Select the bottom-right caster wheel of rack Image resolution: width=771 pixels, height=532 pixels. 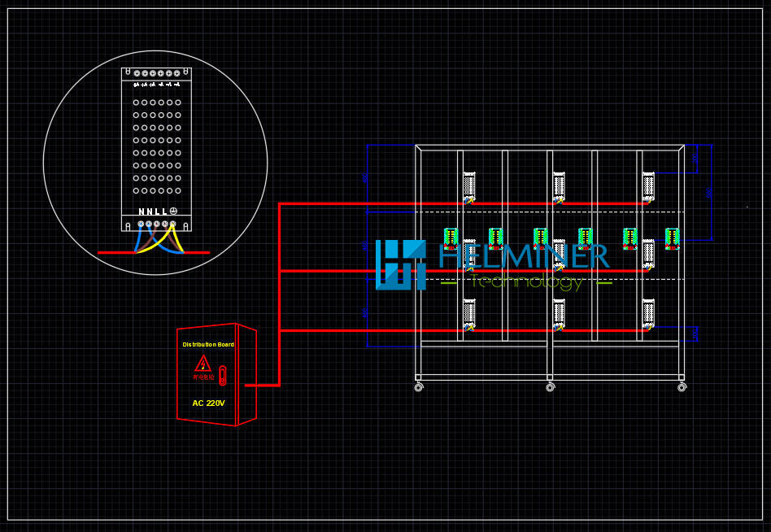point(682,387)
